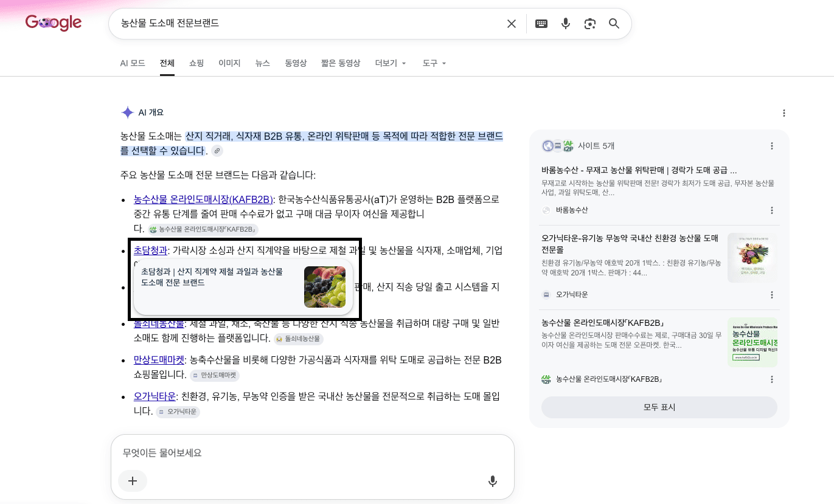This screenshot has width=834, height=504.
Task: Follow the 초담청과 link in the list
Action: click(150, 250)
